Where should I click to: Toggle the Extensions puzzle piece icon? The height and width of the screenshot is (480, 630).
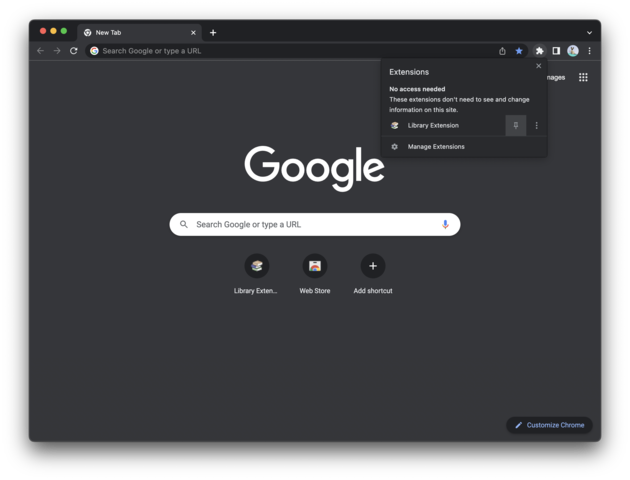[x=540, y=51]
